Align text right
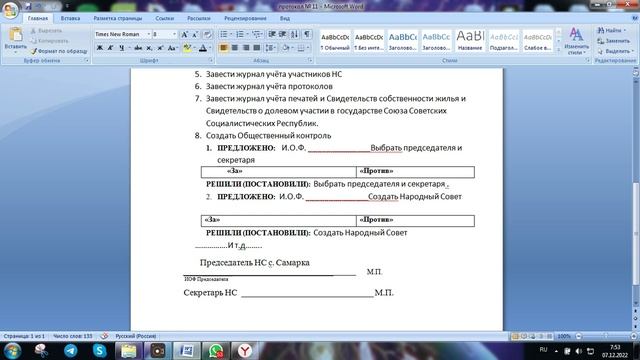 click(246, 48)
